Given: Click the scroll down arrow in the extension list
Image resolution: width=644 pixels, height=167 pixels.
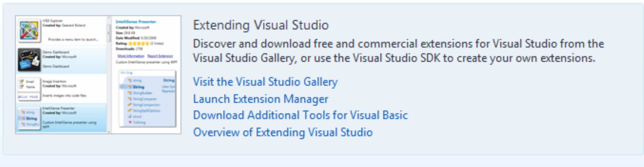Looking at the screenshot, I should coord(109,132).
